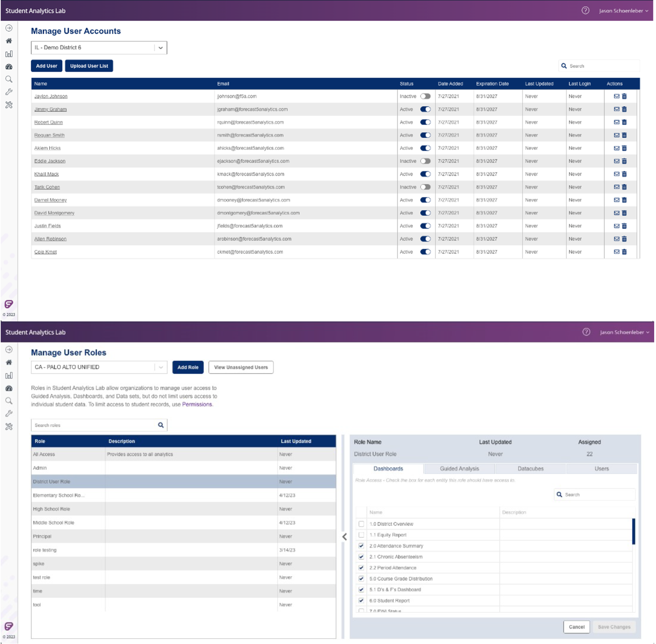Click the home icon in the top sidebar

point(9,41)
